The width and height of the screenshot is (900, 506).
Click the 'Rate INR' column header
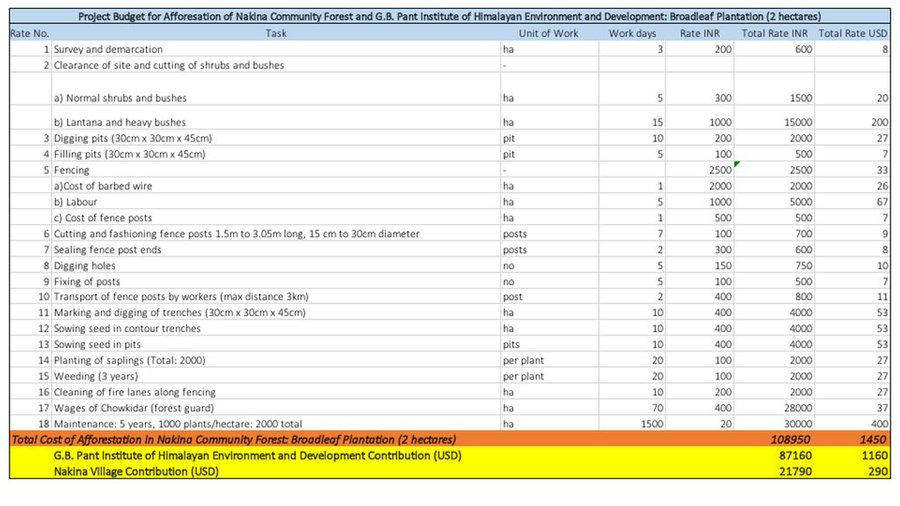tap(700, 33)
